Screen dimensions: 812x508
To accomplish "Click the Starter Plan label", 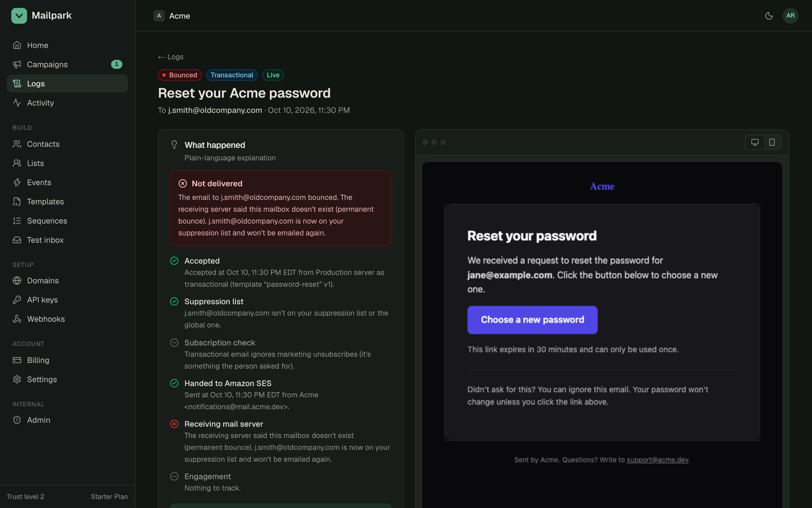I will [x=109, y=497].
